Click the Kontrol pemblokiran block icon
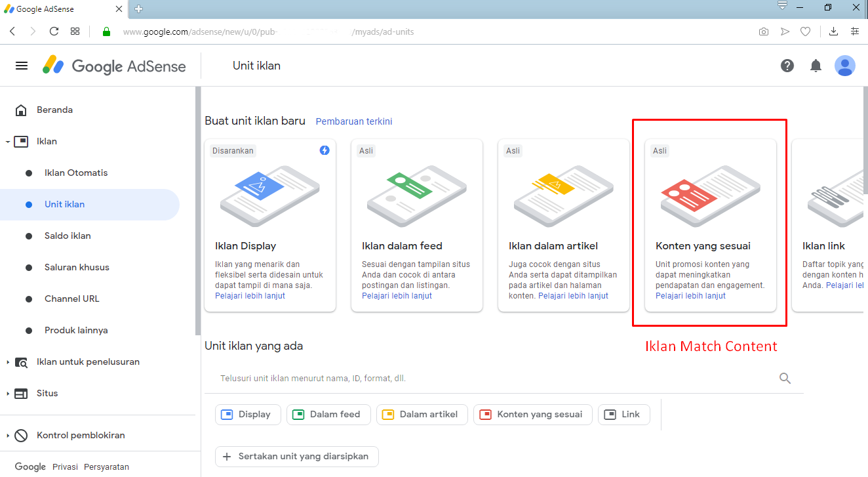This screenshot has width=868, height=477. coord(21,435)
